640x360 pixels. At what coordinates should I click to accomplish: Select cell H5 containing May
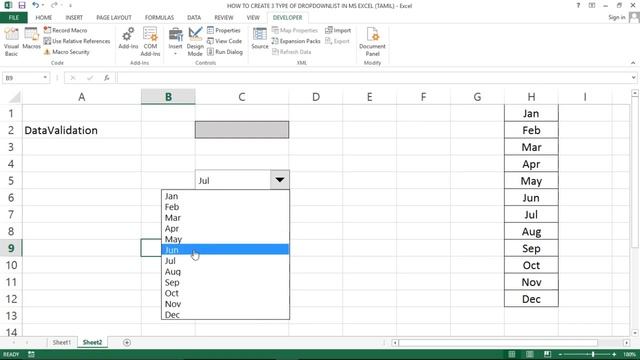pyautogui.click(x=531, y=181)
